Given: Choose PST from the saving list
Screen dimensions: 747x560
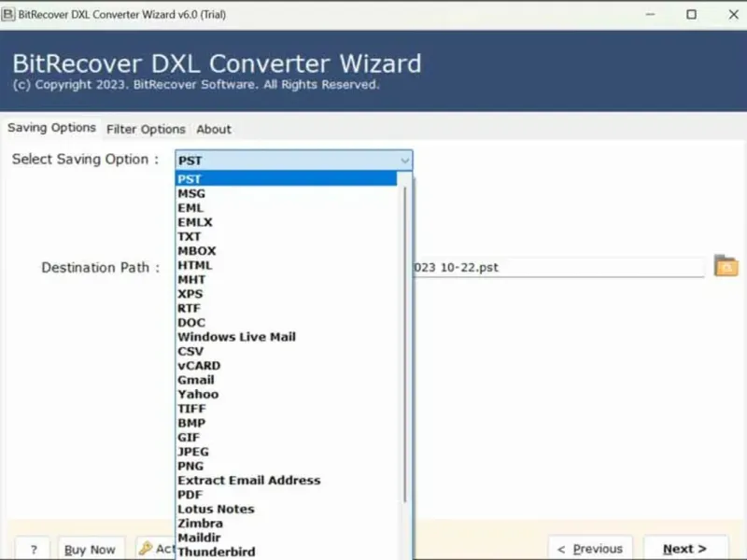Looking at the screenshot, I should [x=287, y=179].
